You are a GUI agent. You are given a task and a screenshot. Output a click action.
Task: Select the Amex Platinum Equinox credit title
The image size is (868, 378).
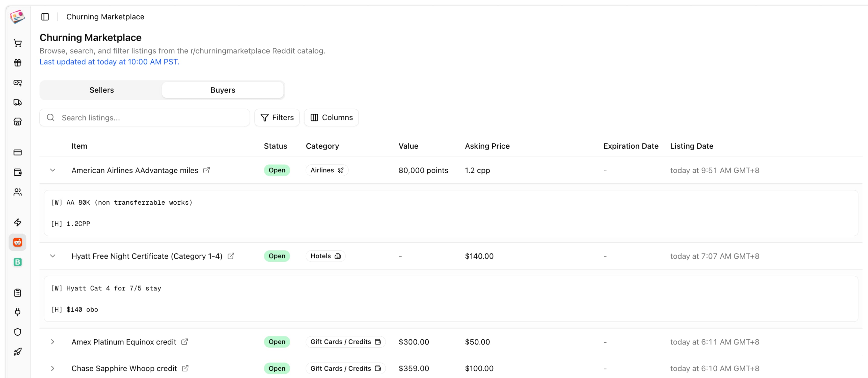click(124, 342)
